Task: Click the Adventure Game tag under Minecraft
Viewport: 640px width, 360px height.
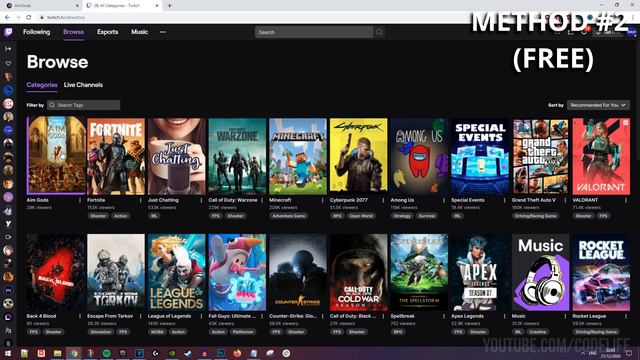Action: pyautogui.click(x=289, y=216)
